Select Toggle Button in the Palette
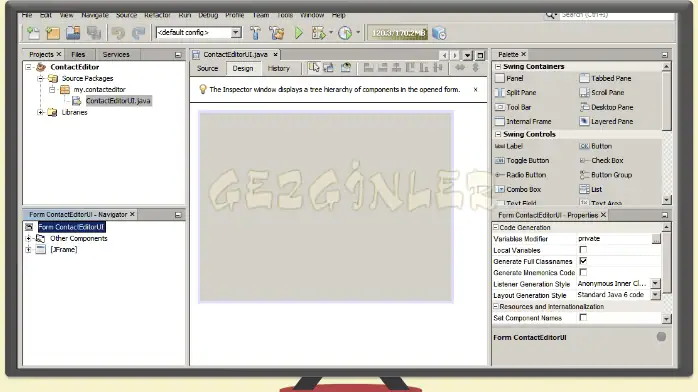The image size is (698, 392). click(528, 160)
